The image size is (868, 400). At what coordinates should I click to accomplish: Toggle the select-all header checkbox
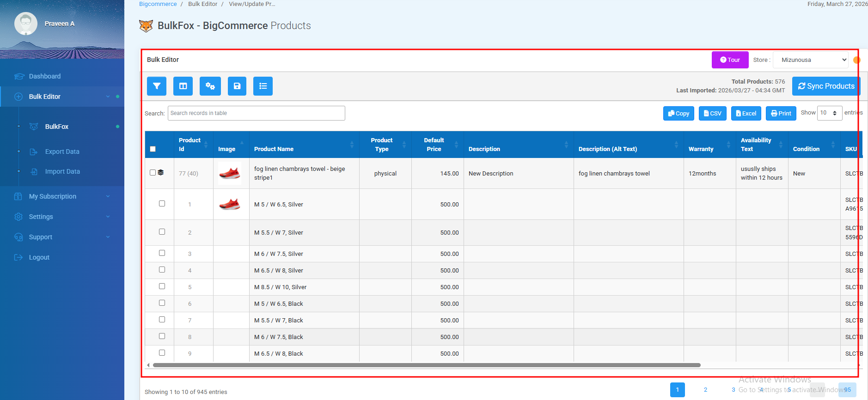coord(153,149)
